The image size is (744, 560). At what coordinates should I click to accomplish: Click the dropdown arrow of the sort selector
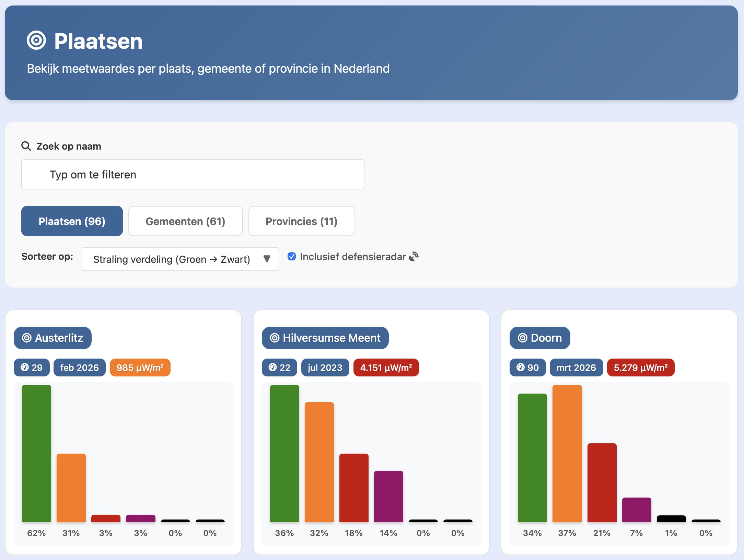coord(267,259)
